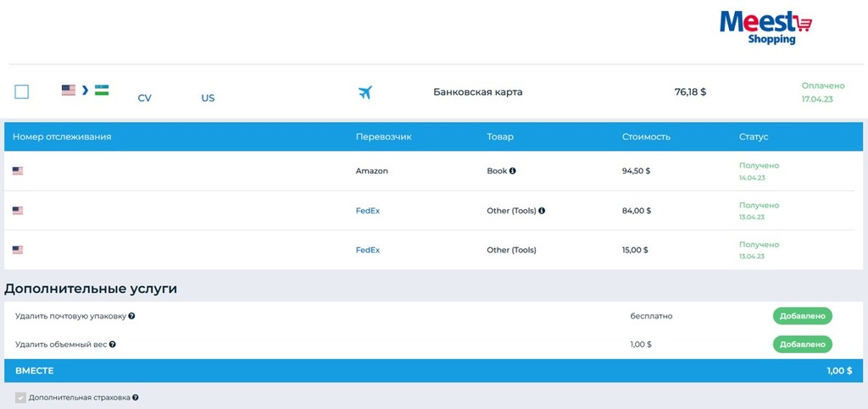Open help icon for Удалить почтовую упаковку
Viewport: 868px width, 409px height.
(x=132, y=317)
